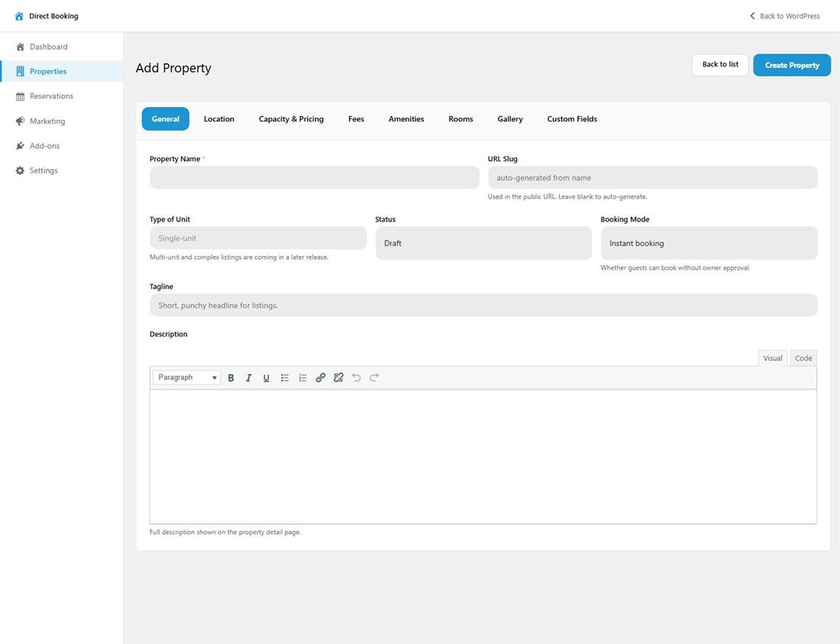Image resolution: width=840 pixels, height=644 pixels.
Task: Click the URL Slug input field
Action: 652,177
